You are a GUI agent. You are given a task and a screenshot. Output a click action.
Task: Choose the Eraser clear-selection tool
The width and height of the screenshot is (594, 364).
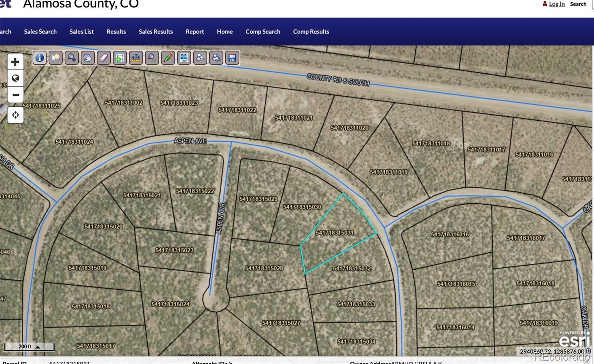(x=104, y=58)
